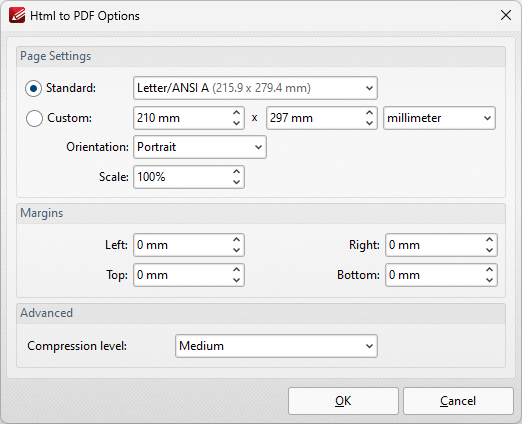Close the Html to PDF Options dialog
Viewport: 522px width, 424px height.
(x=506, y=15)
